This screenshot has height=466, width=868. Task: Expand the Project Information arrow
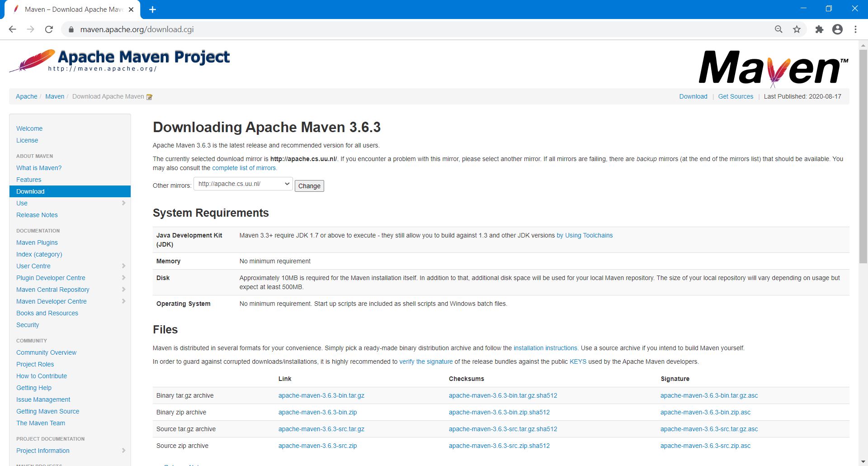tap(123, 451)
